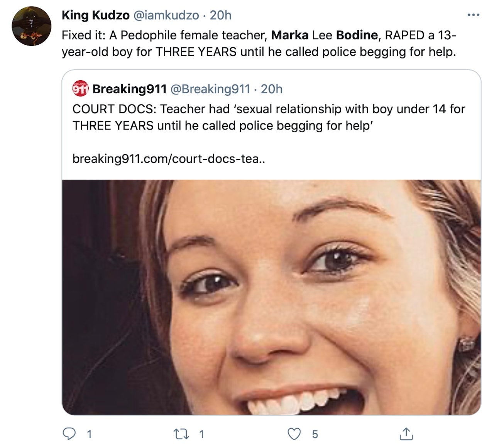
Task: Open the share tweet icon
Action: [406, 434]
